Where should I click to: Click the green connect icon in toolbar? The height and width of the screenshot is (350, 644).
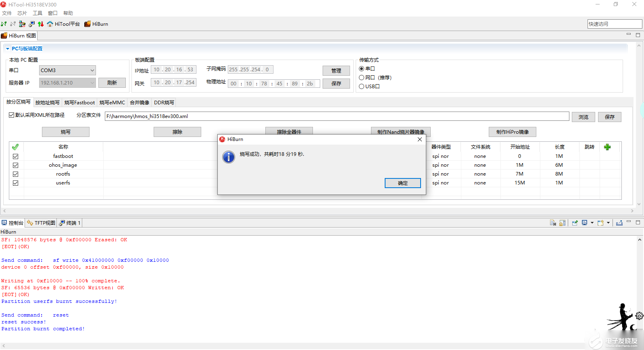(4, 24)
